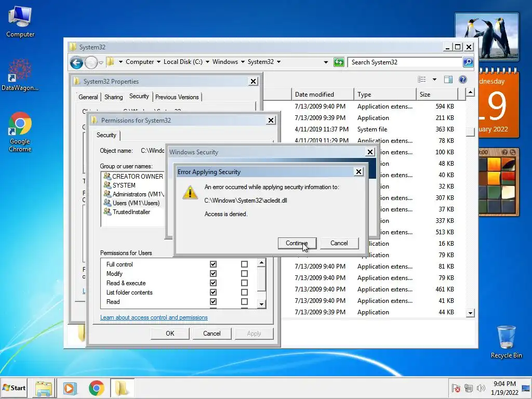Viewport: 532px width, 399px height.
Task: Open Learn about access control and permissions link
Action: pos(154,317)
